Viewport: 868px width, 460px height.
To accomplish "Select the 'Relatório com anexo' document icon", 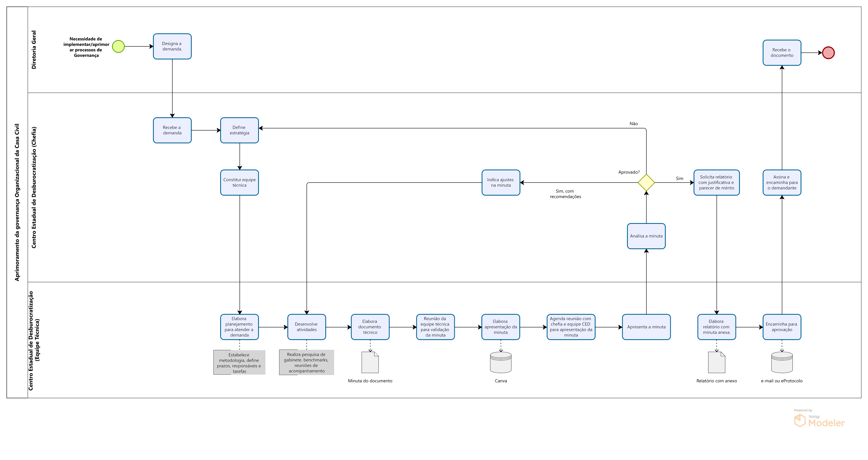I will pyautogui.click(x=716, y=362).
